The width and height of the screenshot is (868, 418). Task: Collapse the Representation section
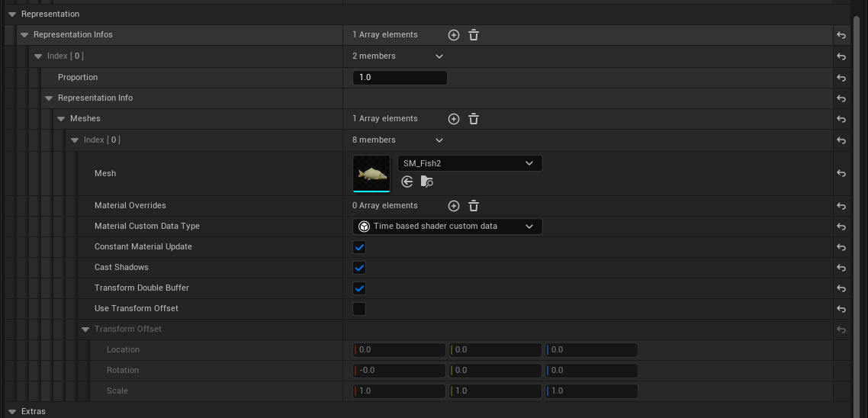coord(12,14)
